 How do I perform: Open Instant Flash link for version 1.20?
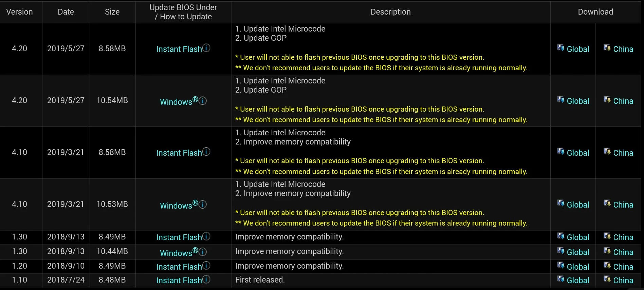click(x=179, y=267)
